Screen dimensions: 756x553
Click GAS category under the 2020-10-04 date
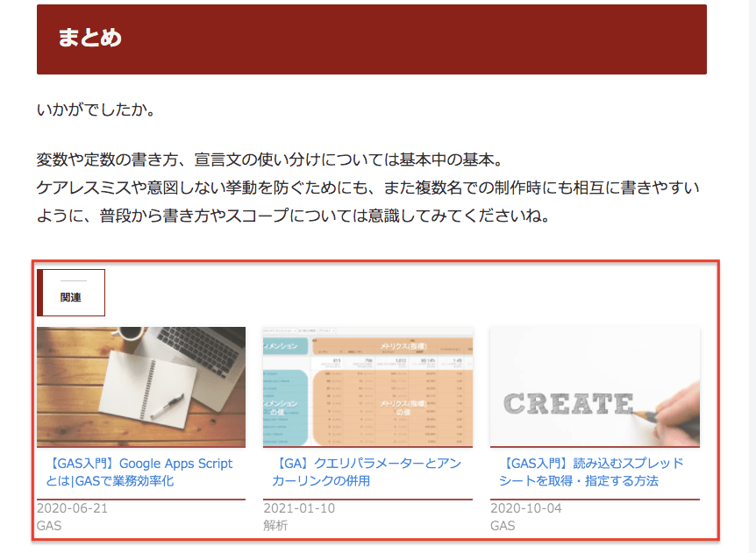[503, 526]
